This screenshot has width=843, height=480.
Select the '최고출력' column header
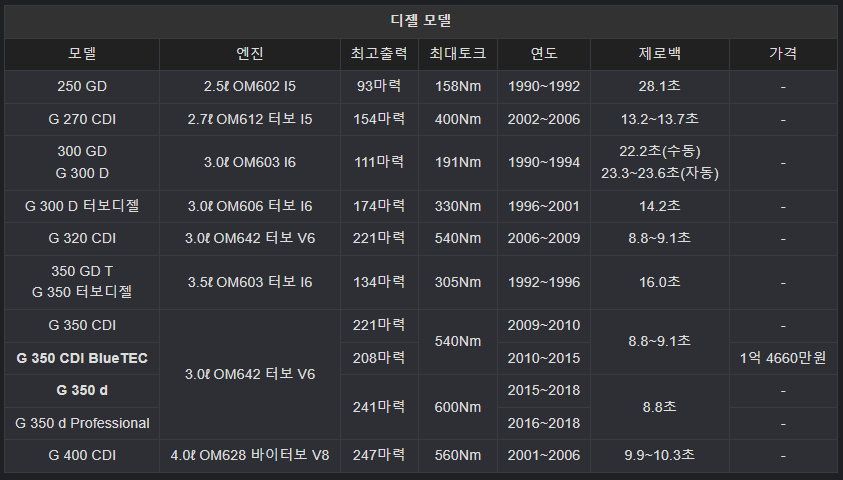(379, 54)
